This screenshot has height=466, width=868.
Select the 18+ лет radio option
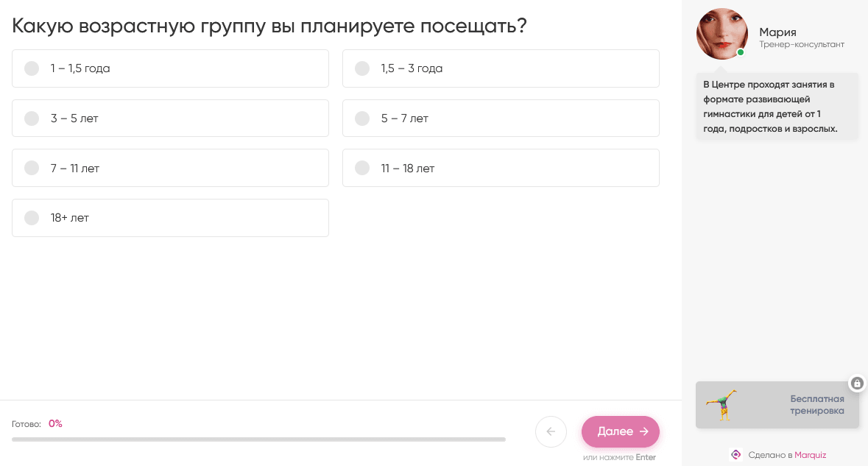pos(32,218)
